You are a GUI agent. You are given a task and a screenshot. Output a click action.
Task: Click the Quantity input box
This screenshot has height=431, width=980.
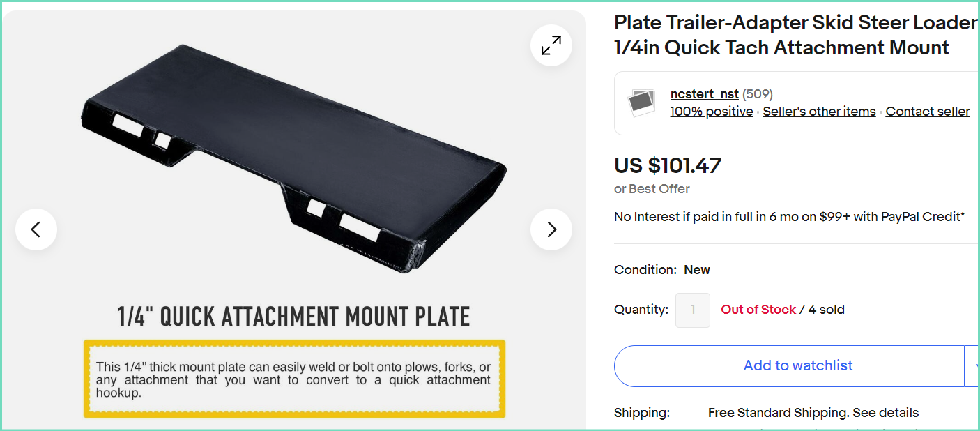coord(693,310)
